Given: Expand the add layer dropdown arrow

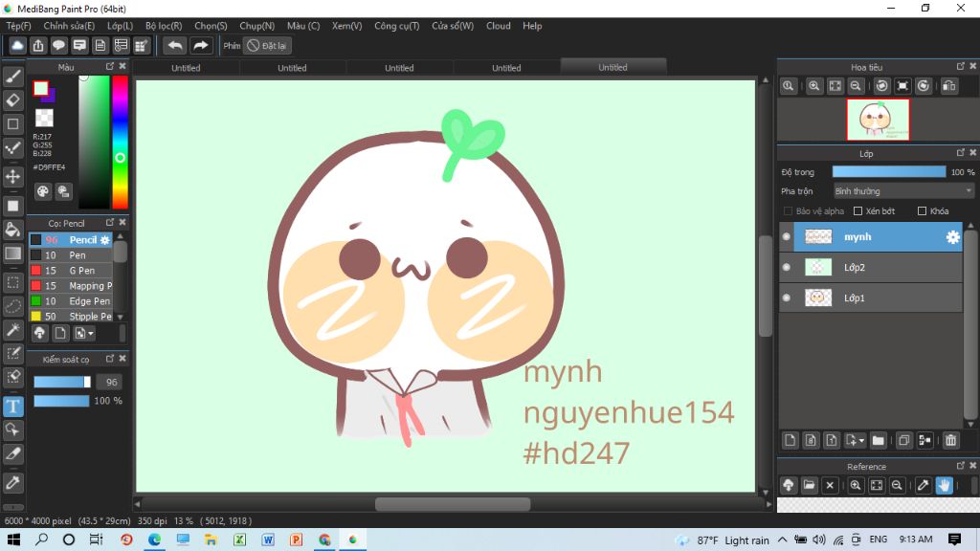Looking at the screenshot, I should click(x=862, y=441).
